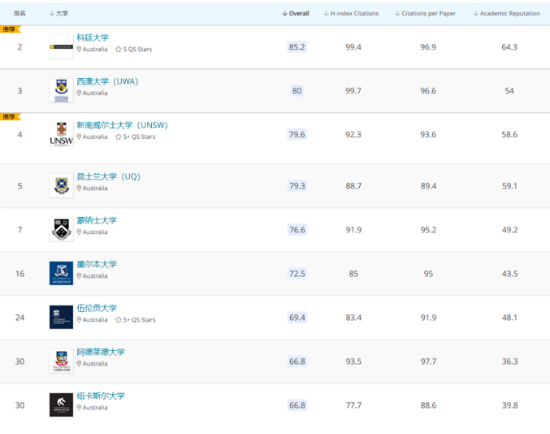The width and height of the screenshot is (550, 434).
Task: Open 西澳大学 (UWA) link
Action: click(107, 81)
